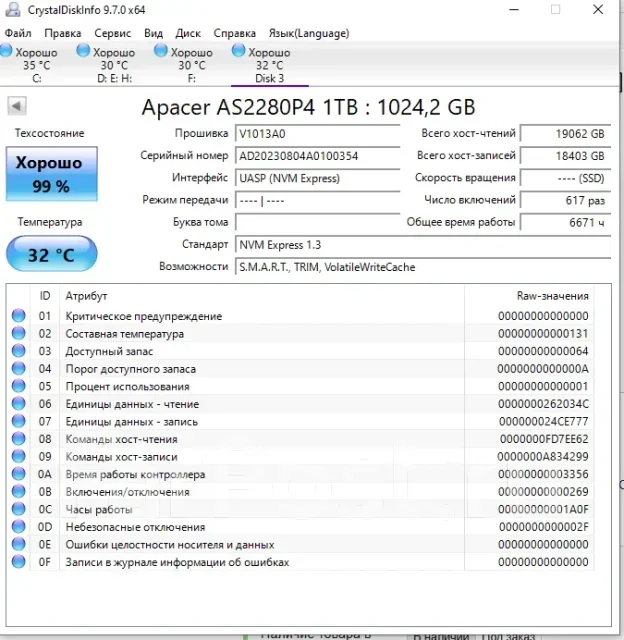Click the Прошивка field V1013A0
The image size is (624, 640).
[x=318, y=134]
